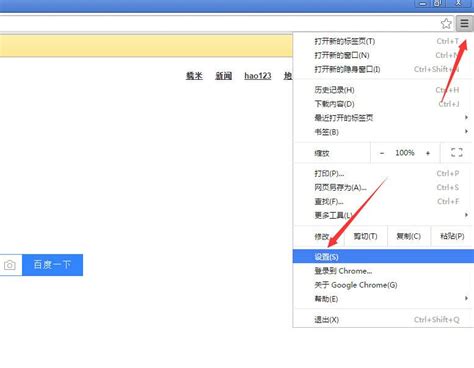Select 查找(F)... menu item
Screen dimensions: 474x368
click(x=383, y=201)
